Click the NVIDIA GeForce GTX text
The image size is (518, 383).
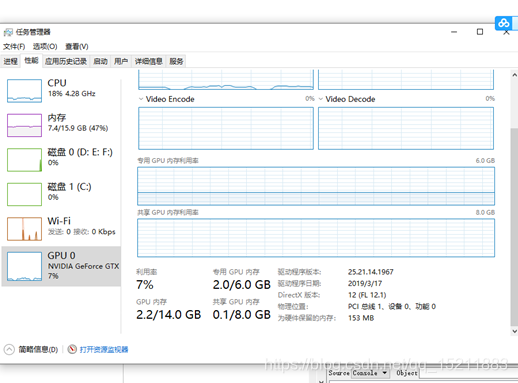click(83, 266)
